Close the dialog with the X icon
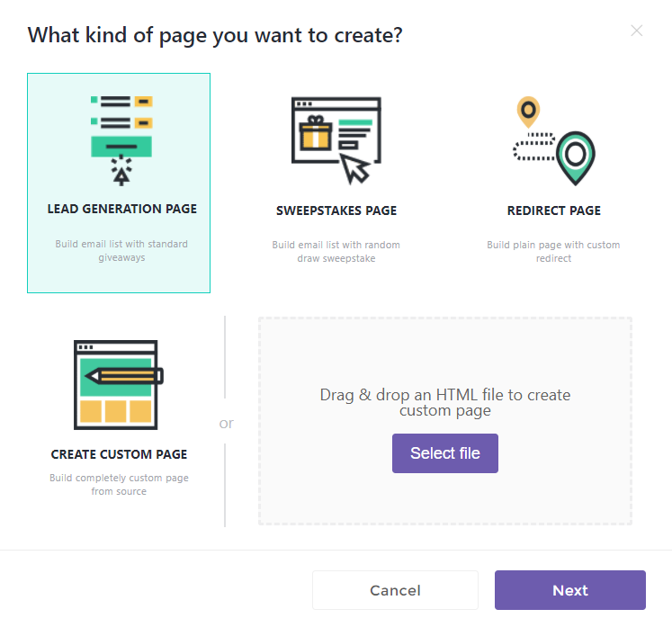 636,31
